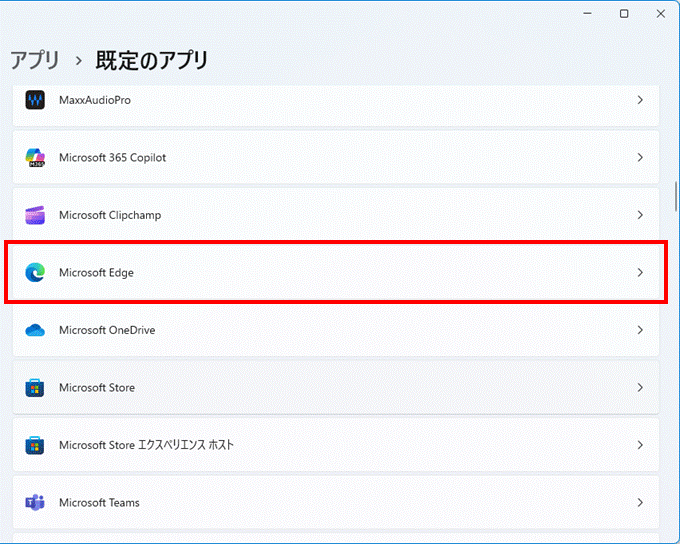The height and width of the screenshot is (544, 680).
Task: Close the settings window
Action: click(x=660, y=14)
